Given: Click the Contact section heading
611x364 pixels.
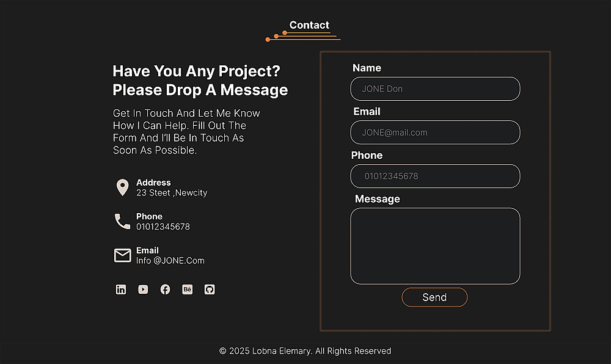Looking at the screenshot, I should (x=309, y=25).
